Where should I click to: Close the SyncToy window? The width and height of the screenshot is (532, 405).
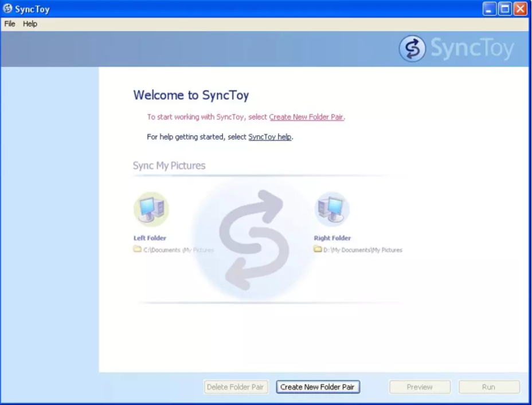pyautogui.click(x=520, y=9)
